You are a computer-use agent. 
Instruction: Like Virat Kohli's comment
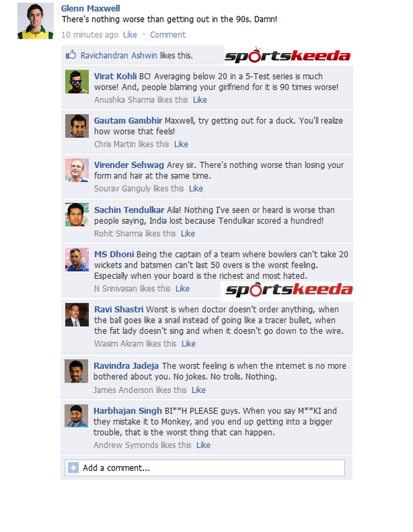coord(200,100)
